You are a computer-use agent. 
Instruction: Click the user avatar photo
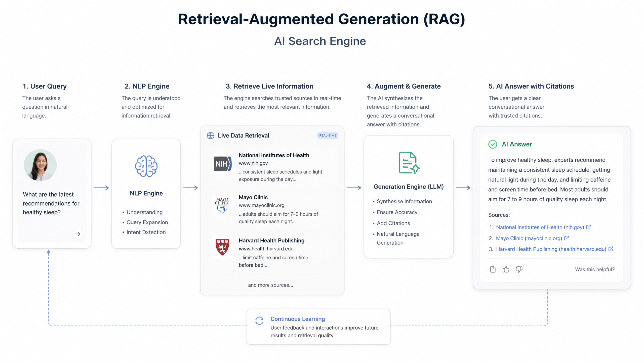click(40, 165)
